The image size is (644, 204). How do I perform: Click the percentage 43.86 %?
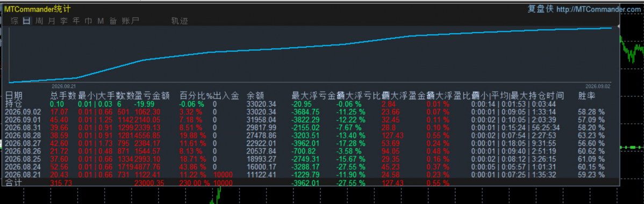click(x=193, y=167)
